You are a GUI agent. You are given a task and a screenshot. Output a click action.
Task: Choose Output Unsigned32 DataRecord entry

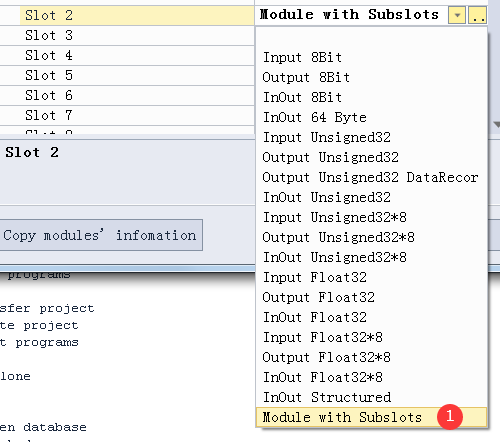point(371,177)
